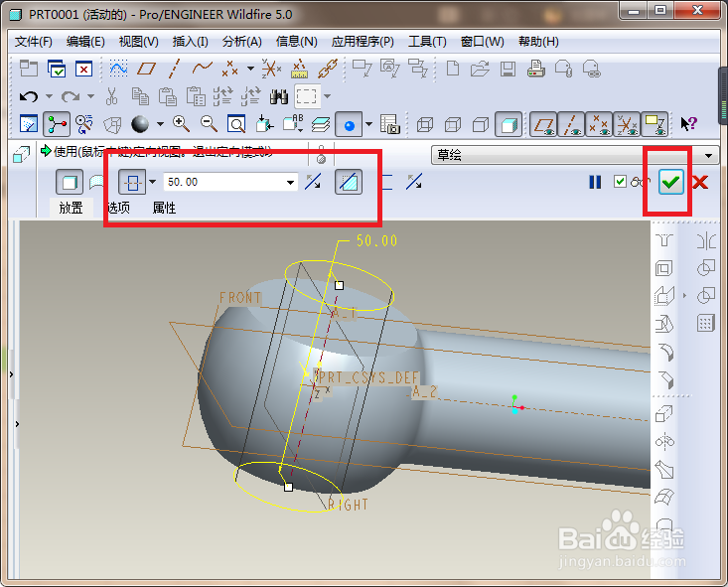The width and height of the screenshot is (728, 587).
Task: Open the undo history dropdown arrow
Action: 50,96
